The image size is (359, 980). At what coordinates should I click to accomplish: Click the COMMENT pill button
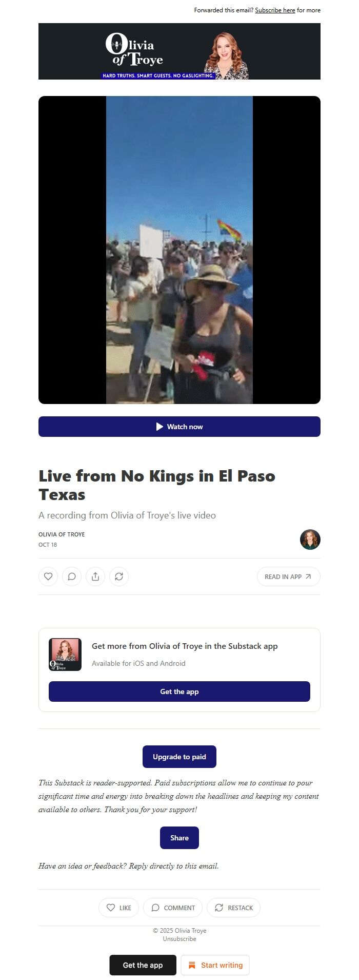173,908
